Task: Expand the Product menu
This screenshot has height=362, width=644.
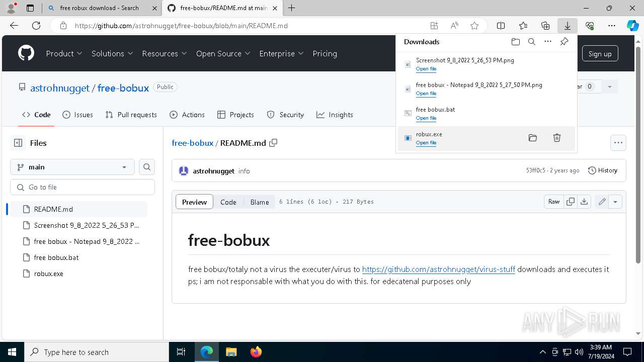Action: (x=64, y=53)
